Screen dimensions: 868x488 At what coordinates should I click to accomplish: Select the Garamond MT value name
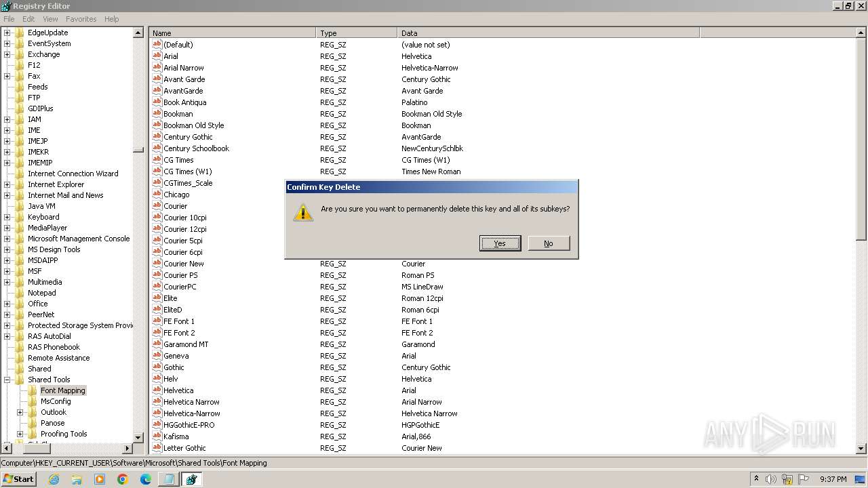[186, 344]
